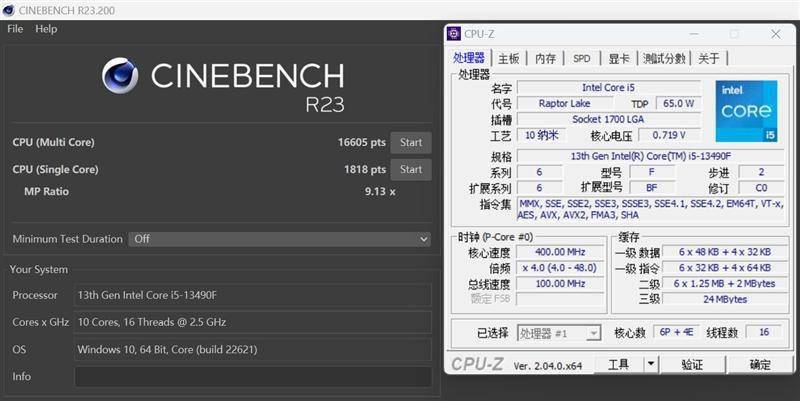Open the 关于 tab in CPU-Z
The image size is (800, 401).
pyautogui.click(x=708, y=59)
